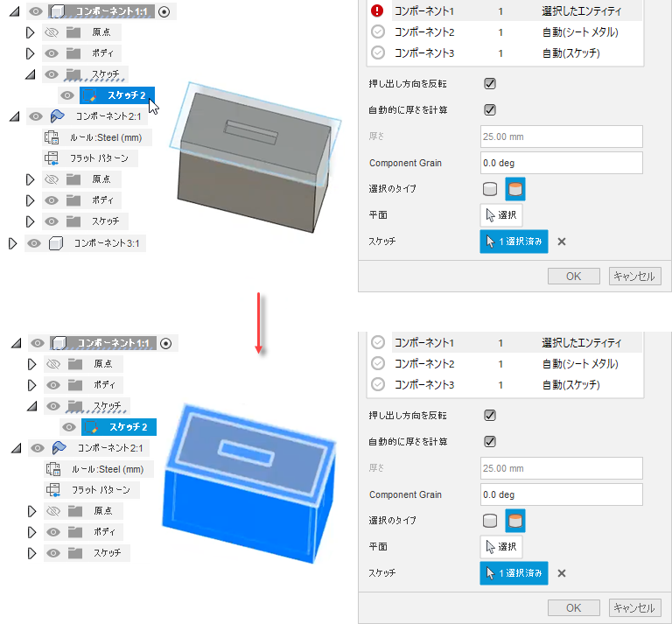Screen dimensions: 672x624
Task: Activate コンポーネント1:1 radio button, upper browser
Action: point(164,12)
